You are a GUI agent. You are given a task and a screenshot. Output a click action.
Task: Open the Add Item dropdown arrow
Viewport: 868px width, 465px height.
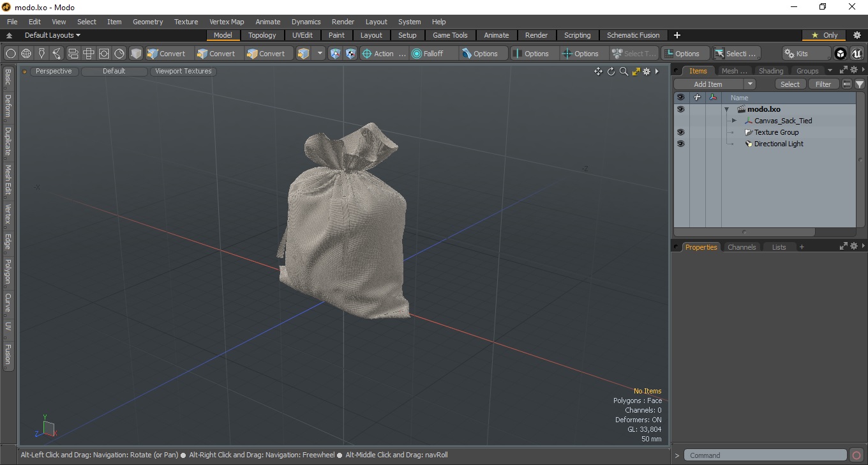pyautogui.click(x=750, y=84)
